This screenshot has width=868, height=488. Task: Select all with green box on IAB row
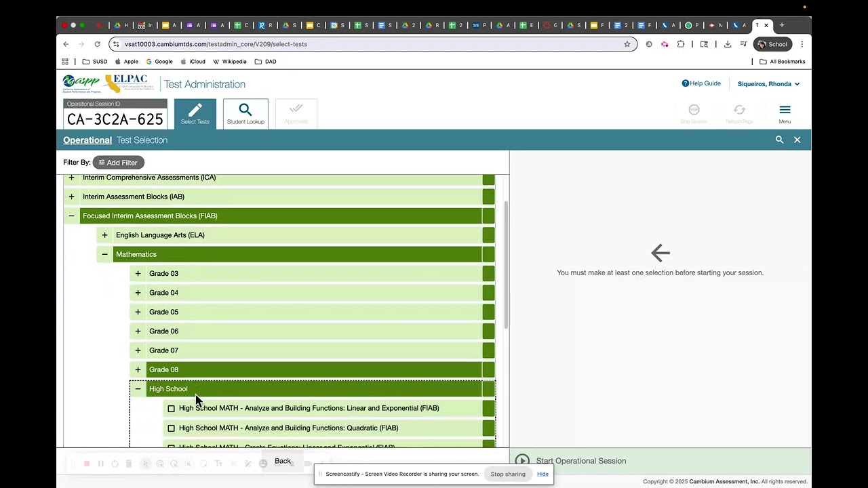point(488,197)
